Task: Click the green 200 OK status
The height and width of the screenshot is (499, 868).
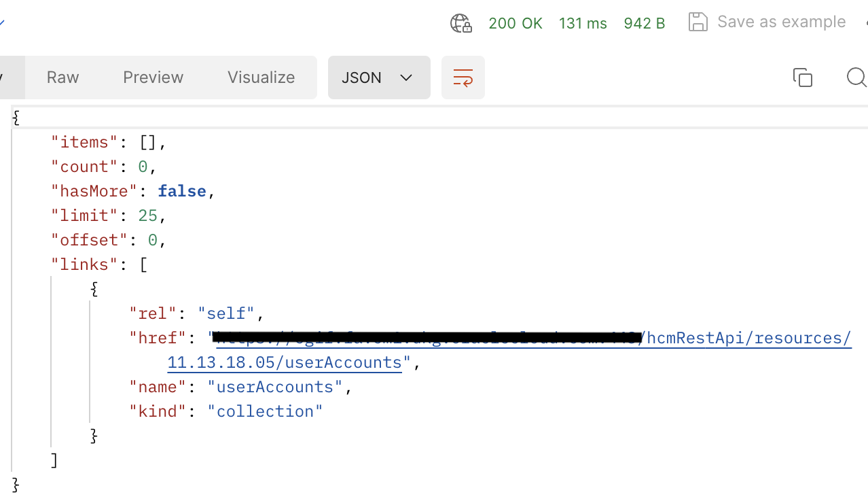Action: click(516, 22)
